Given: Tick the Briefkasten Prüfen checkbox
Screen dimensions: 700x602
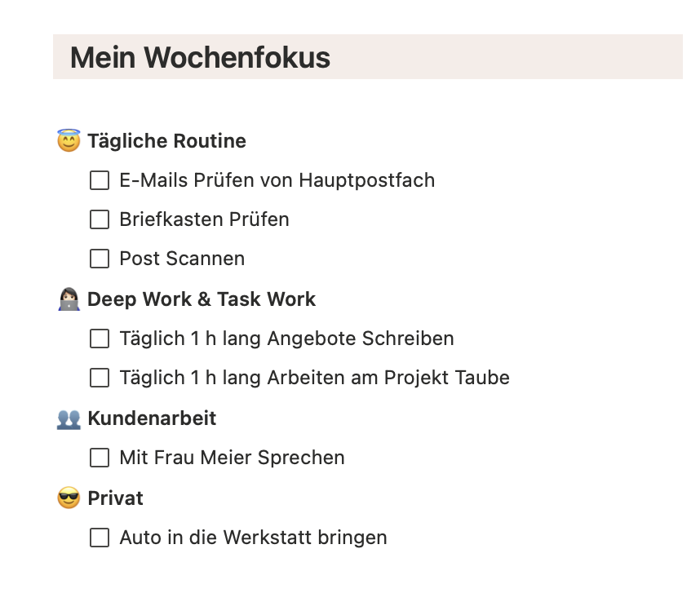Looking at the screenshot, I should click(x=99, y=219).
